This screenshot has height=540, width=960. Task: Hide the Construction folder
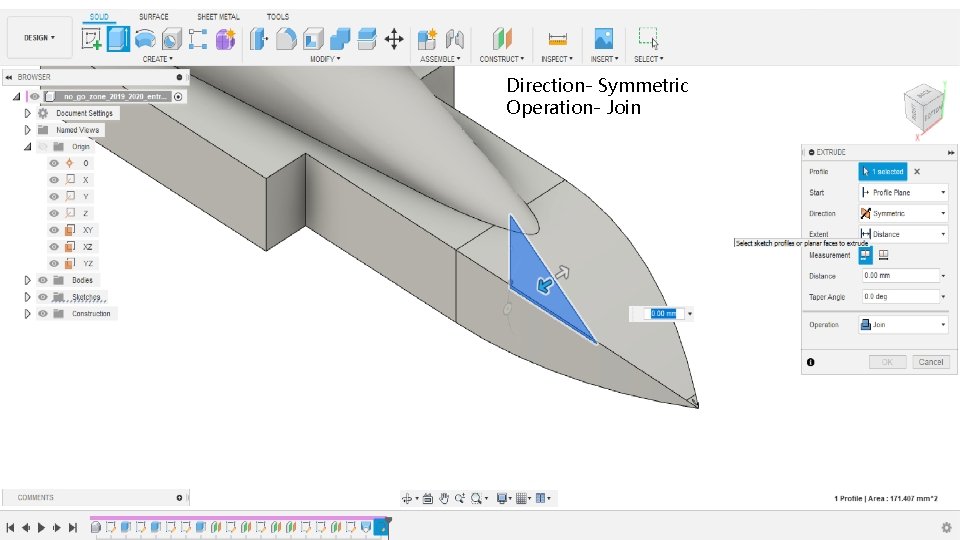(43, 313)
